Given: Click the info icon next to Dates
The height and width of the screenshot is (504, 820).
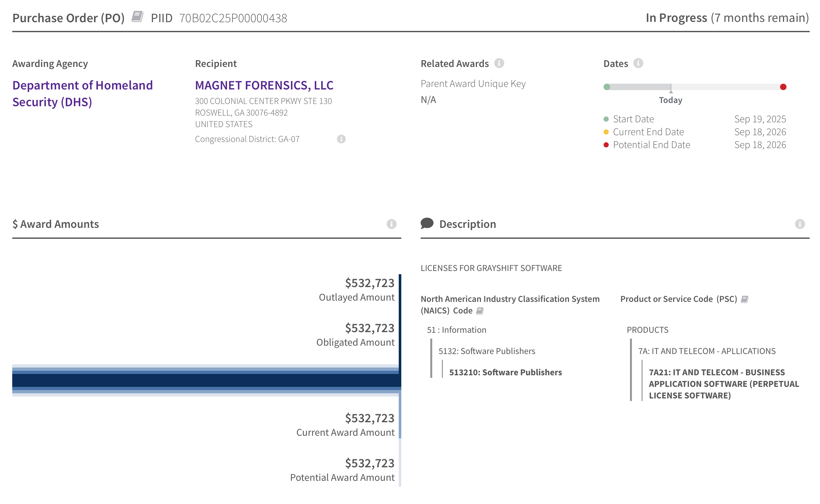Looking at the screenshot, I should coord(638,63).
